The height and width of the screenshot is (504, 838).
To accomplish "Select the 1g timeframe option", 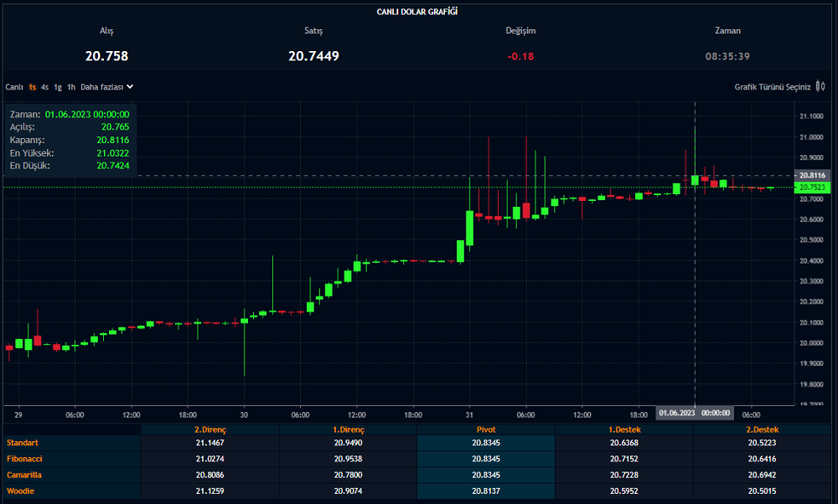I will click(x=58, y=87).
